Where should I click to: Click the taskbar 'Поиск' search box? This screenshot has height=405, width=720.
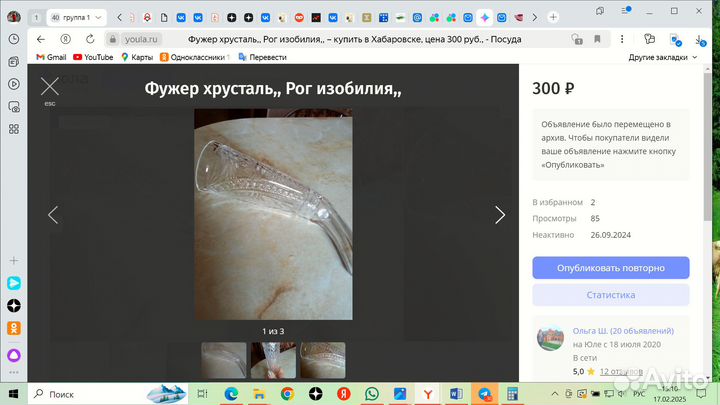tap(108, 394)
